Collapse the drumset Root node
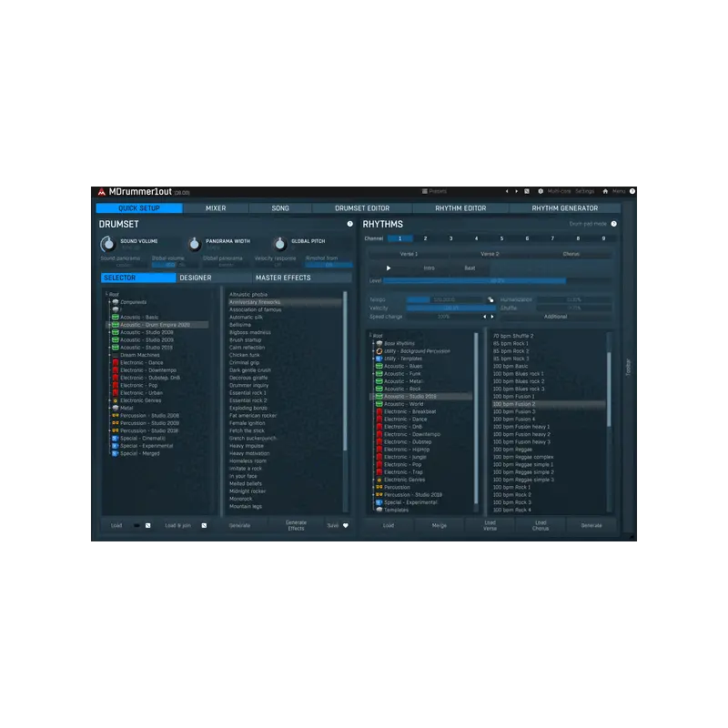The width and height of the screenshot is (728, 728). point(106,294)
